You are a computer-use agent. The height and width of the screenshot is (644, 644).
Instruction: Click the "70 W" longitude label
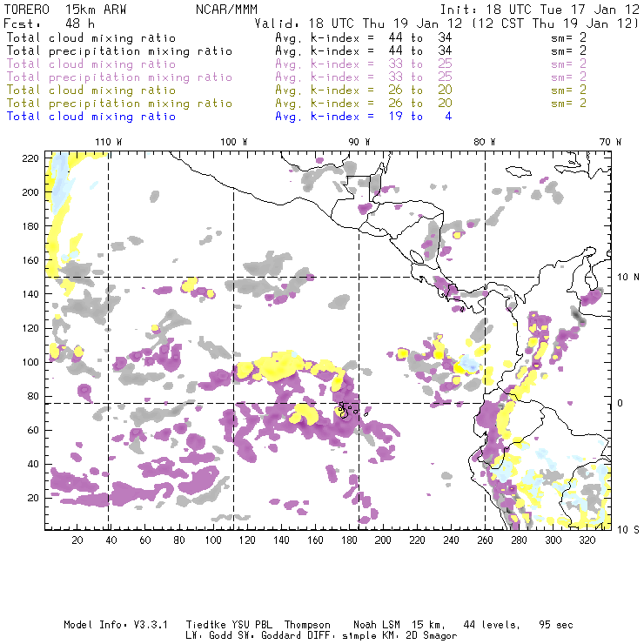[610, 142]
